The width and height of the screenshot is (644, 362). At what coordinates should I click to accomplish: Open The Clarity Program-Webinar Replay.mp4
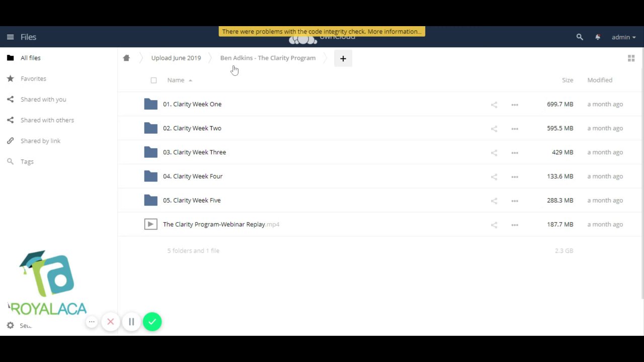pos(221,224)
